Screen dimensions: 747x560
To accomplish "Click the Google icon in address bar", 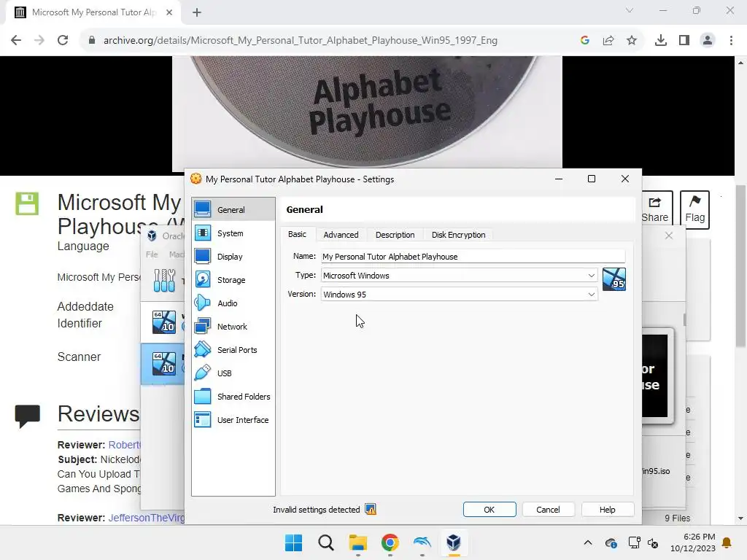I will 585,40.
